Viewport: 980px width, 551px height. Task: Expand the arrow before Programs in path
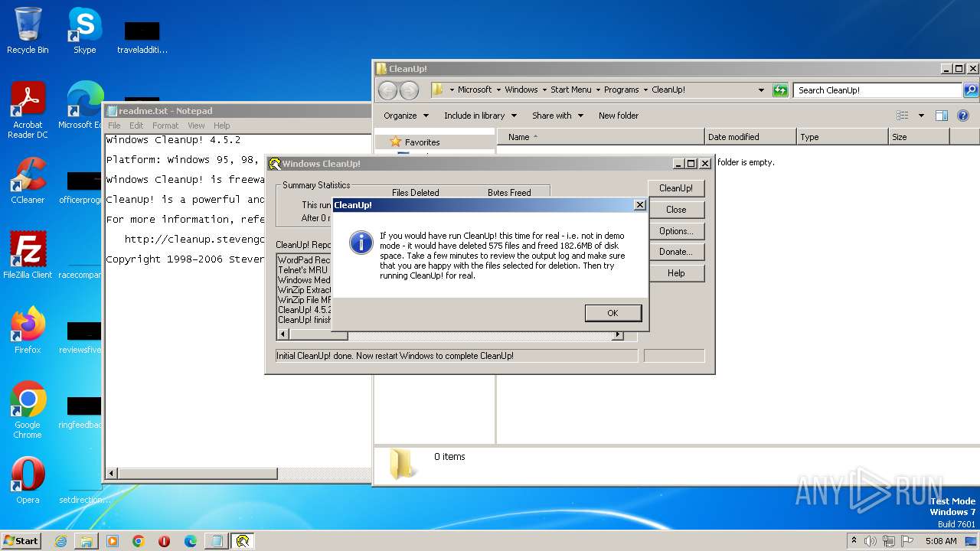coord(598,90)
